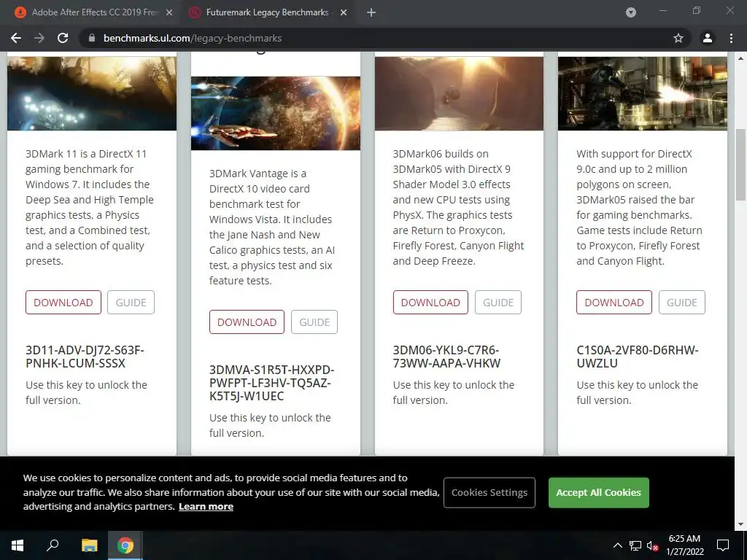Click scrollbar down arrow
Image resolution: width=747 pixels, height=560 pixels.
pos(740,524)
